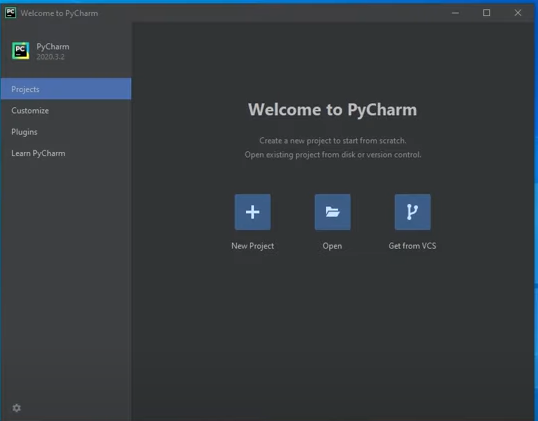Screen dimensions: 538x421
Task: Click the New Project plus icon
Action: click(253, 212)
